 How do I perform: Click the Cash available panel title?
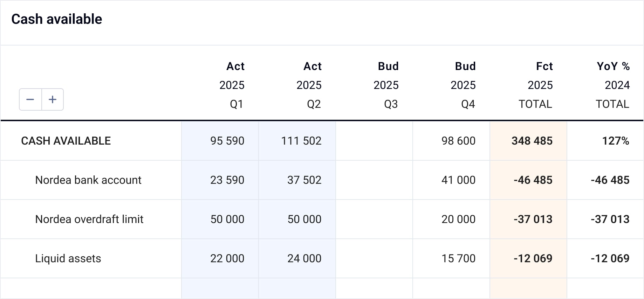coord(57,19)
